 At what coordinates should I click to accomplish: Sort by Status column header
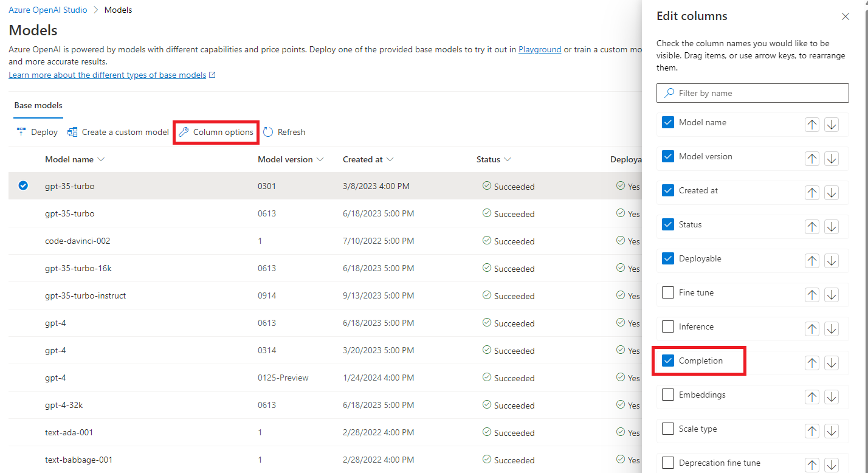point(494,159)
